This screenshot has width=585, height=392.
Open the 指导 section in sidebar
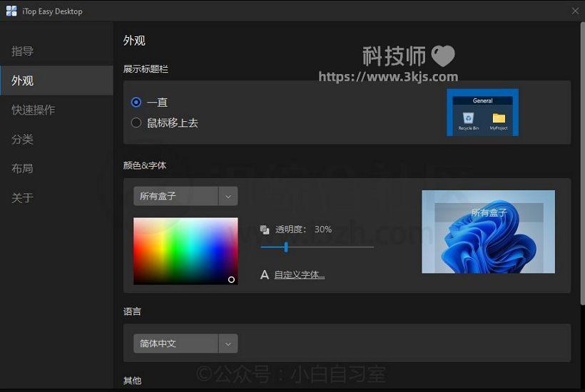coord(22,51)
